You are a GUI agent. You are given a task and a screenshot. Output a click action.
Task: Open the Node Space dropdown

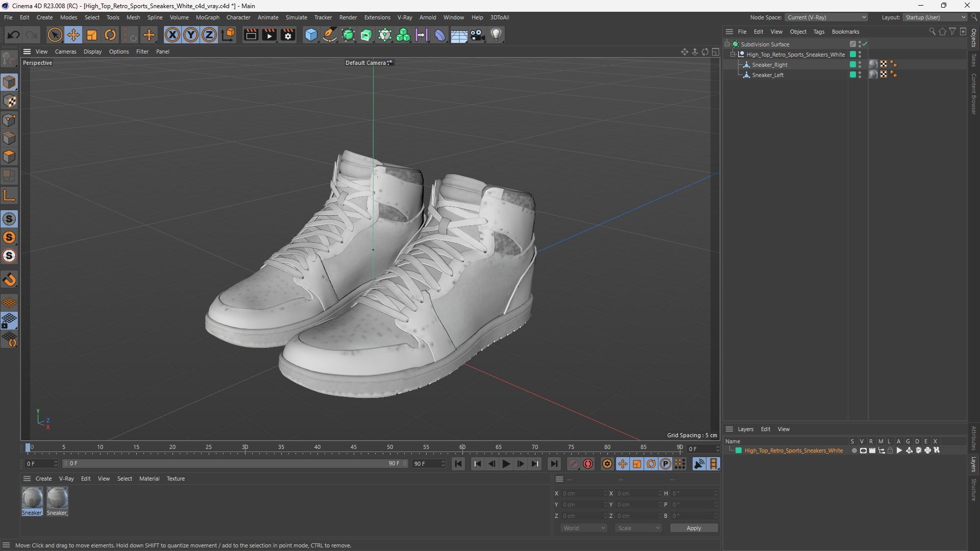(826, 17)
